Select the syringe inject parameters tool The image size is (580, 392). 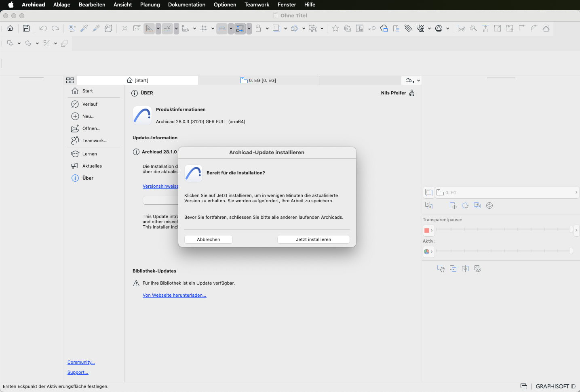click(96, 28)
